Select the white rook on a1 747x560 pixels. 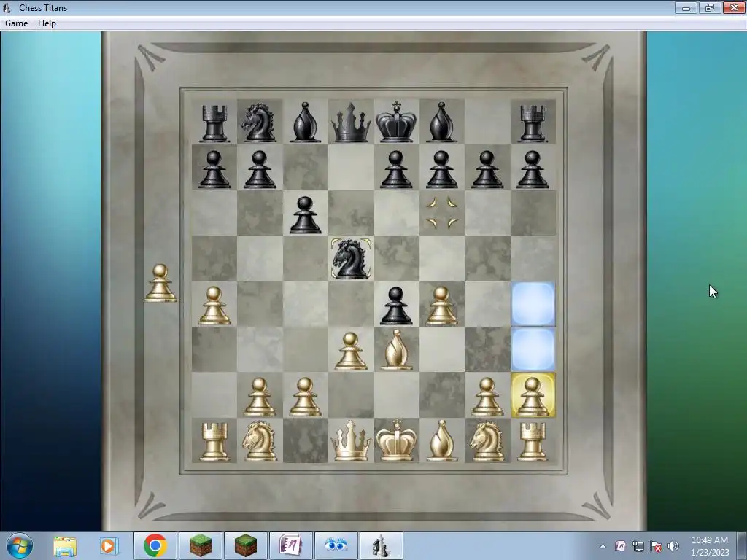214,443
